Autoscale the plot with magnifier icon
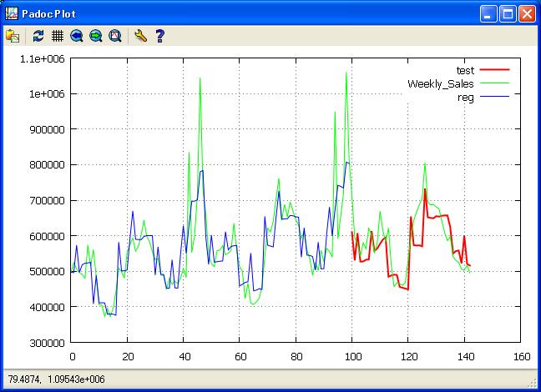This screenshot has height=392, width=541. point(115,36)
